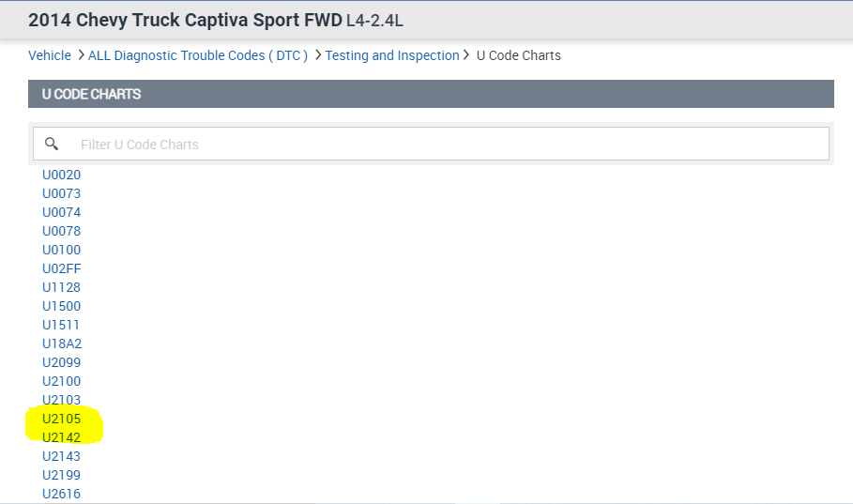This screenshot has height=504, width=853.
Task: View the U0078 code chart
Action: (62, 231)
